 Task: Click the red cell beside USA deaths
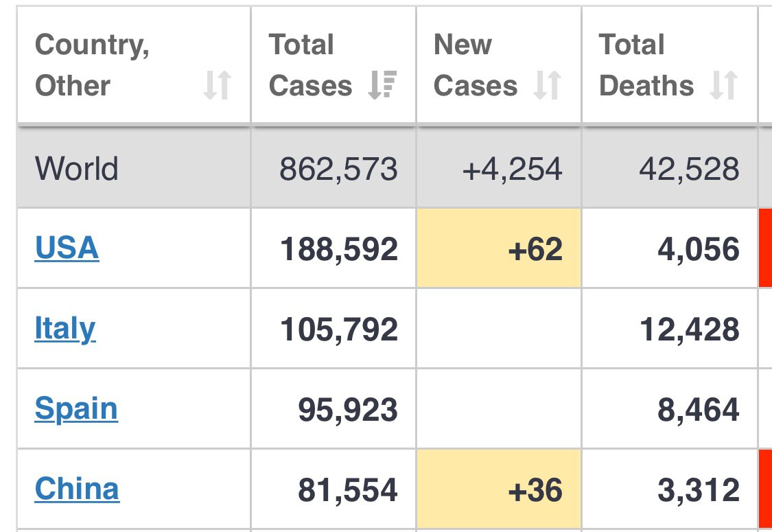[x=765, y=248]
